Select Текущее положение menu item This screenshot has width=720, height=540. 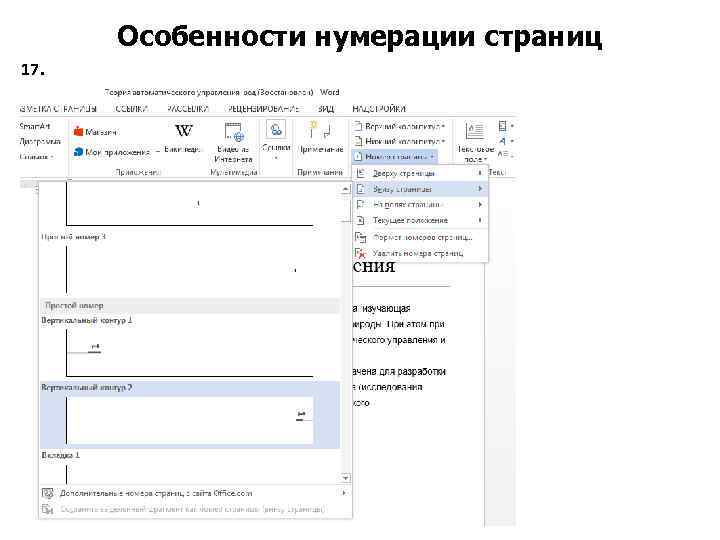420,220
